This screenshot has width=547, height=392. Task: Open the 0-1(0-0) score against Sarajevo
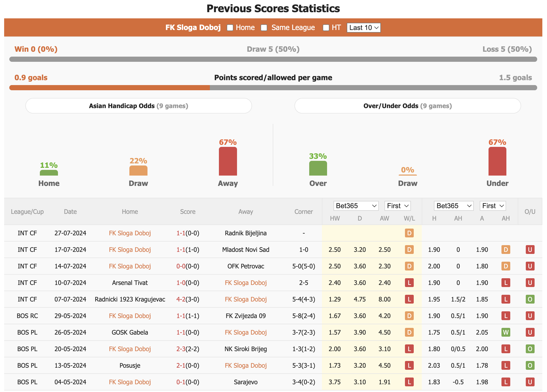coord(188,382)
